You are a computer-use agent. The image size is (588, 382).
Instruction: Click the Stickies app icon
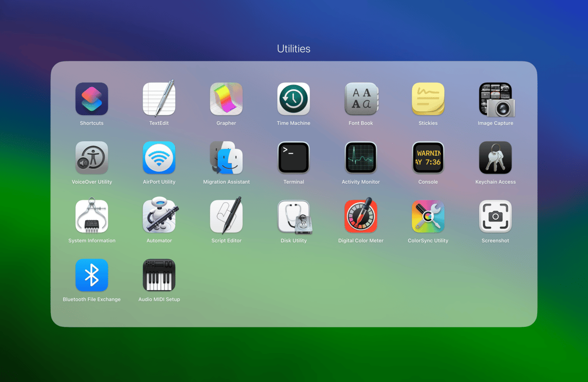[428, 99]
